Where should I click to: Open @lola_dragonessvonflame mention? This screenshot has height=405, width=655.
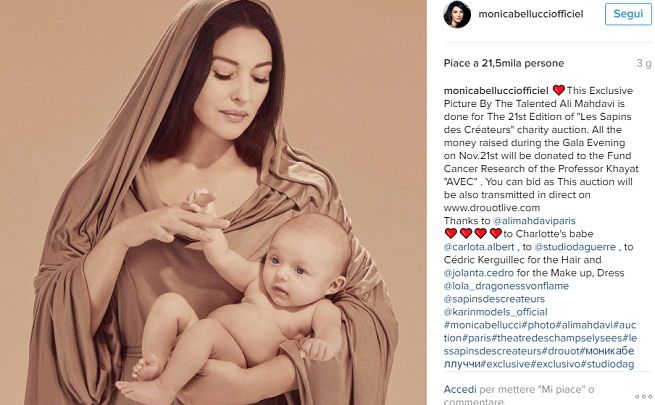coord(506,286)
